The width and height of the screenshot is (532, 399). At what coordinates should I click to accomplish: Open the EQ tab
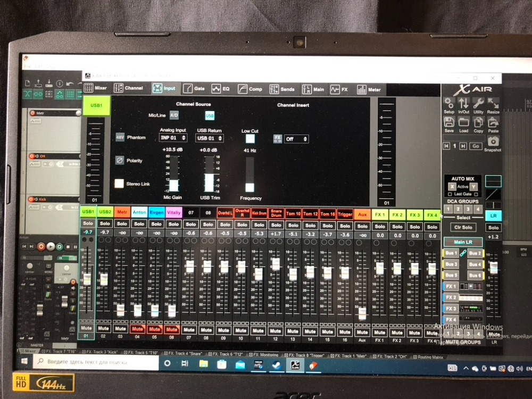click(x=221, y=89)
